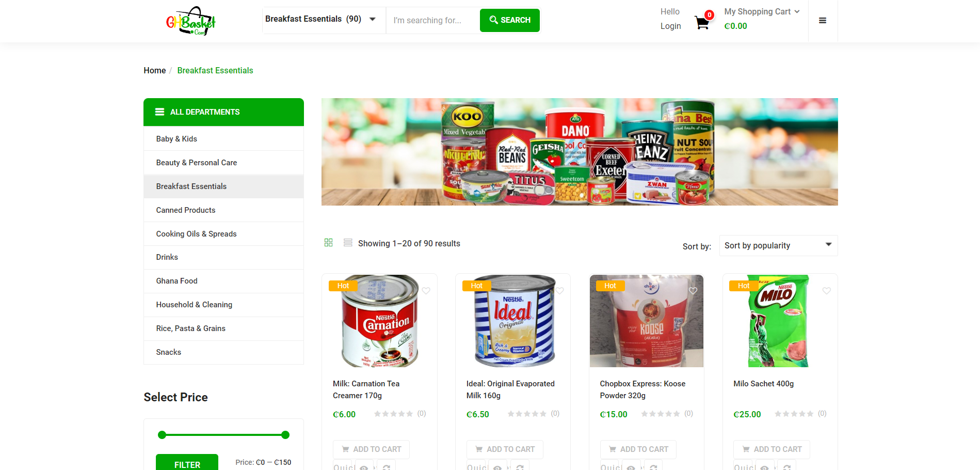Open the Koose Powder product image
Viewport: 980px width, 470px height.
(647, 321)
